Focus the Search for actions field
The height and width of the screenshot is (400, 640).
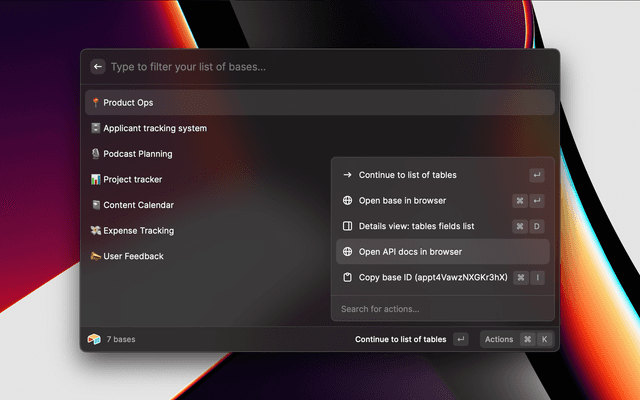coord(440,309)
